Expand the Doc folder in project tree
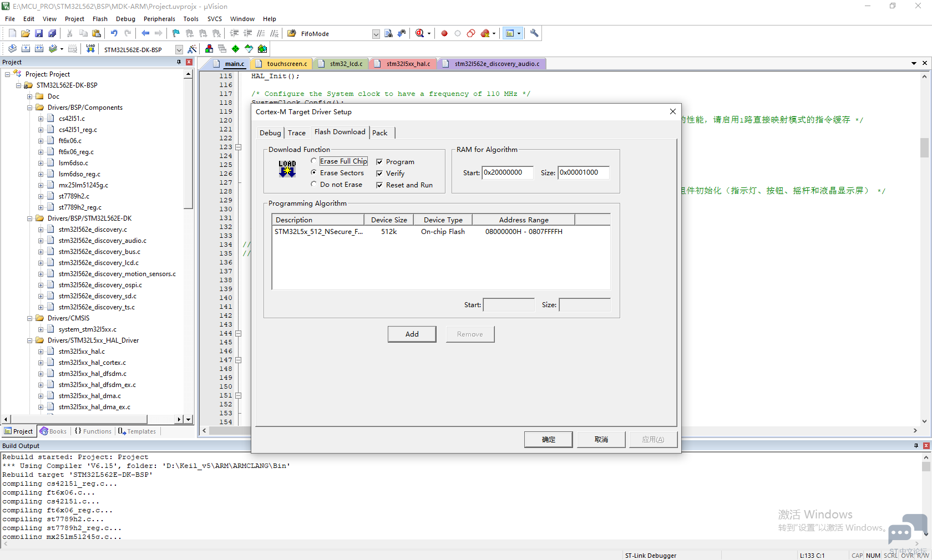The width and height of the screenshot is (932, 560). pyautogui.click(x=29, y=96)
